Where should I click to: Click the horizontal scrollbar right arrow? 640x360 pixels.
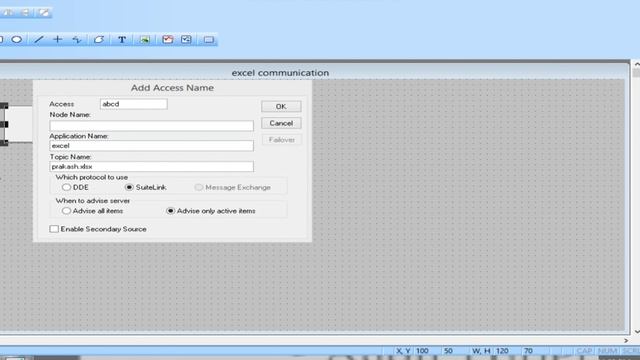click(626, 340)
